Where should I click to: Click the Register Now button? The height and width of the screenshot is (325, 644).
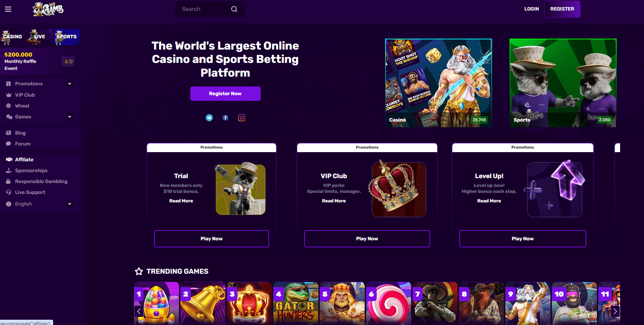click(225, 93)
